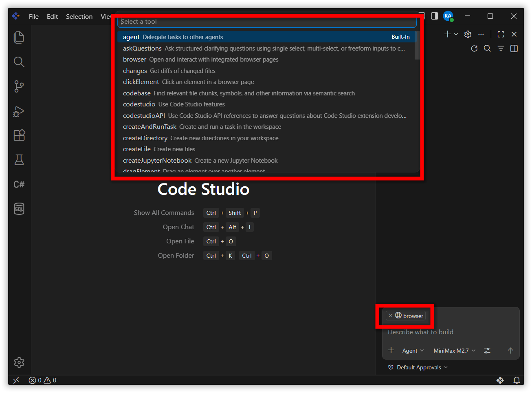Maximize the chat panel
Viewport: 532px width, 393px height.
pos(501,34)
